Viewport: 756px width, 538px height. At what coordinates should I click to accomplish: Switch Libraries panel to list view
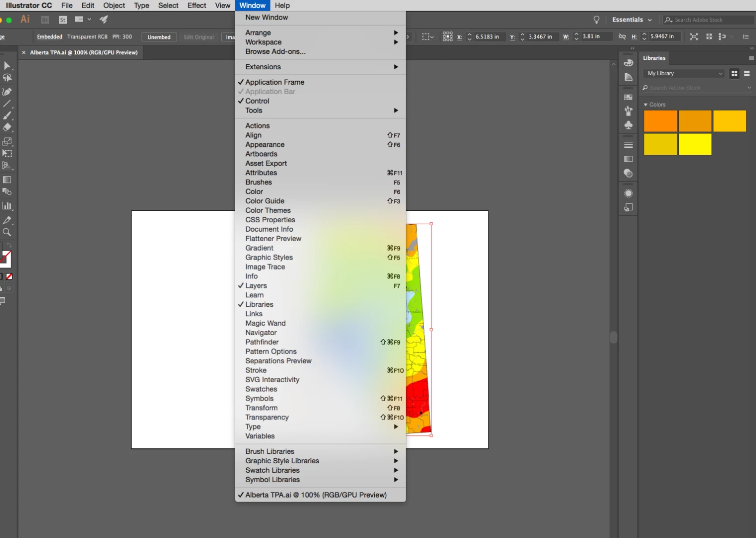pyautogui.click(x=747, y=73)
